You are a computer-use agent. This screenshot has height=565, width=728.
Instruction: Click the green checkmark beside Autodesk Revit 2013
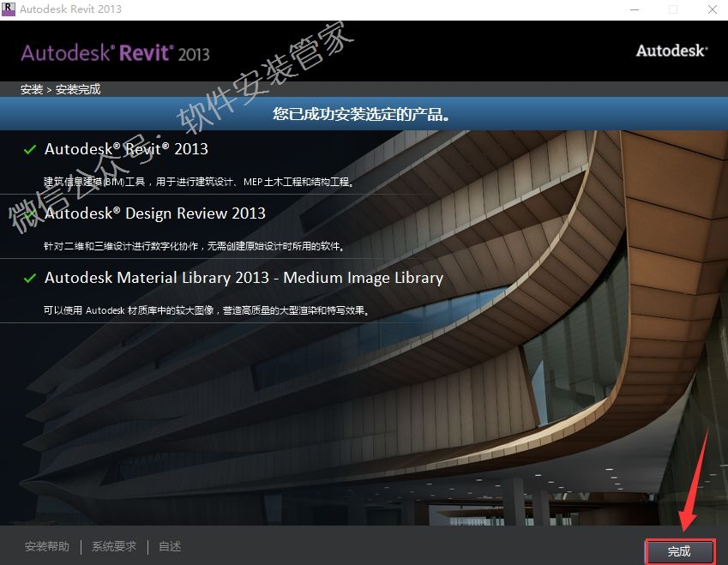(x=30, y=150)
